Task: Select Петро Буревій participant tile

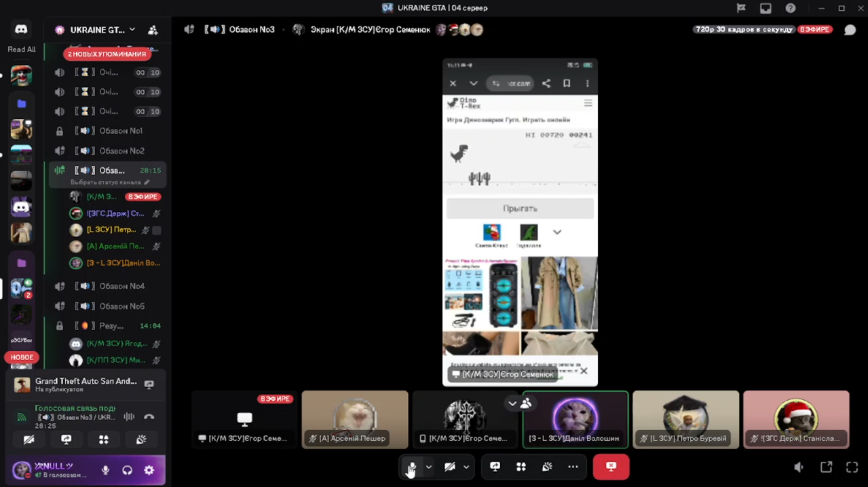Action: pos(685,420)
